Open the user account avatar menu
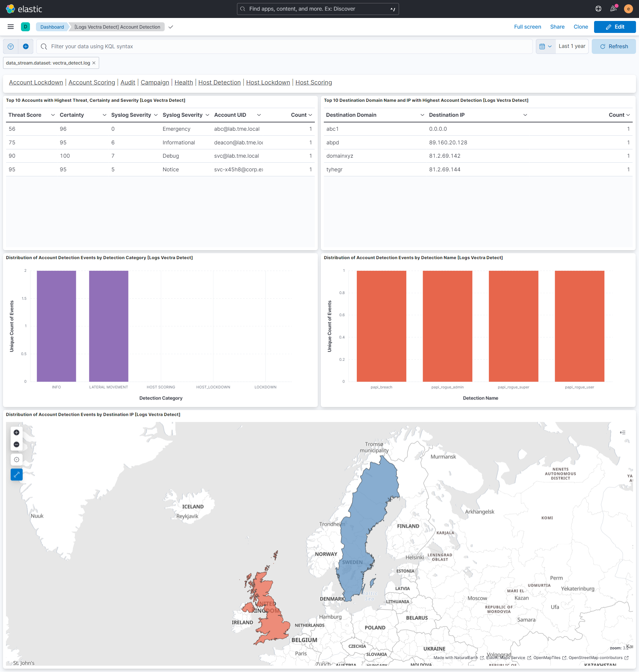639x672 pixels. click(628, 9)
